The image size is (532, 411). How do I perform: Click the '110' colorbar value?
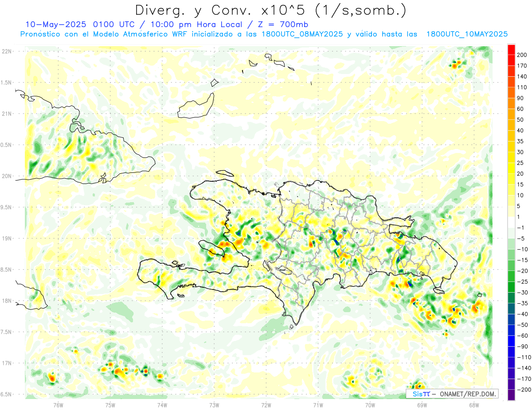(x=523, y=87)
